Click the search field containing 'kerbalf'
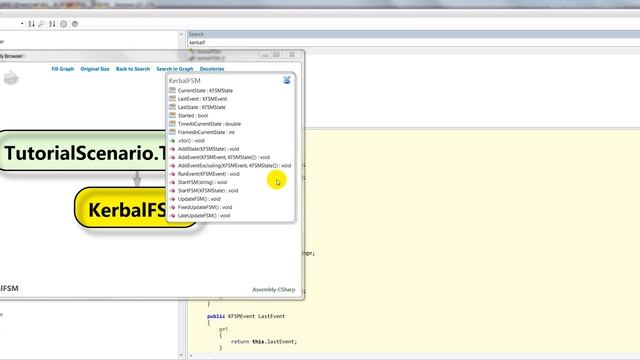Viewport: 640px width, 360px height. 413,42
